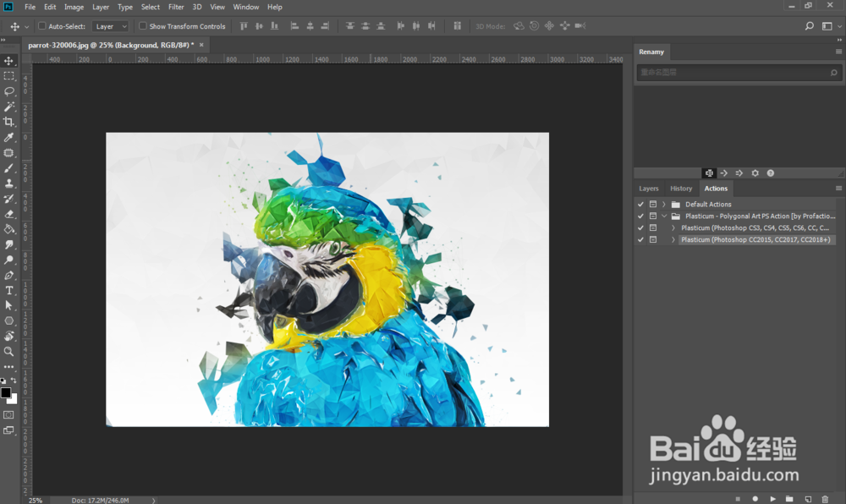Click the Renamy search input field
Image resolution: width=846 pixels, height=504 pixels.
pos(739,72)
